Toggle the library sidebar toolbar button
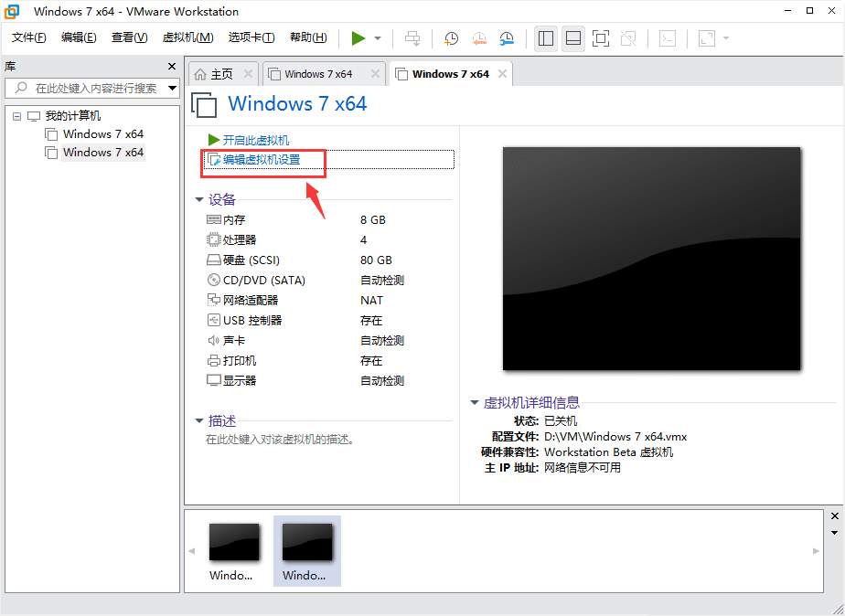The width and height of the screenshot is (845, 616). 546,38
